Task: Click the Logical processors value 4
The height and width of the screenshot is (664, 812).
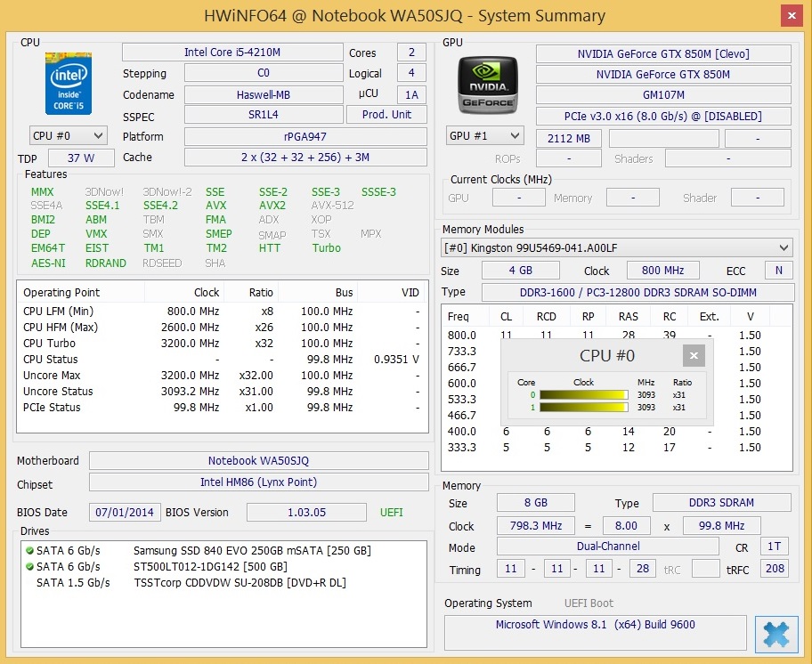Action: tap(411, 73)
